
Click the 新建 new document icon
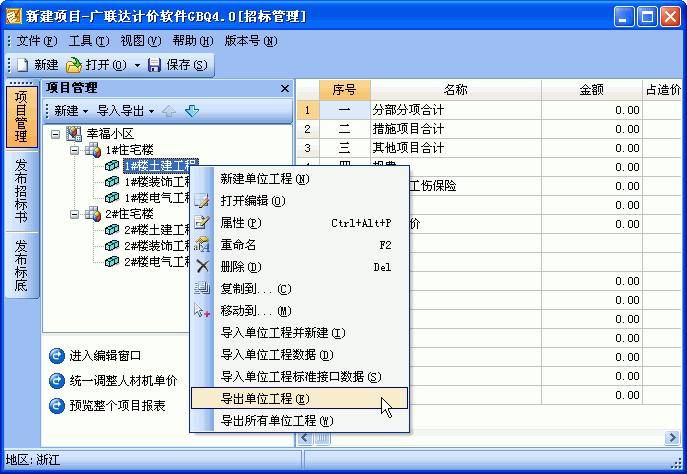[22, 65]
